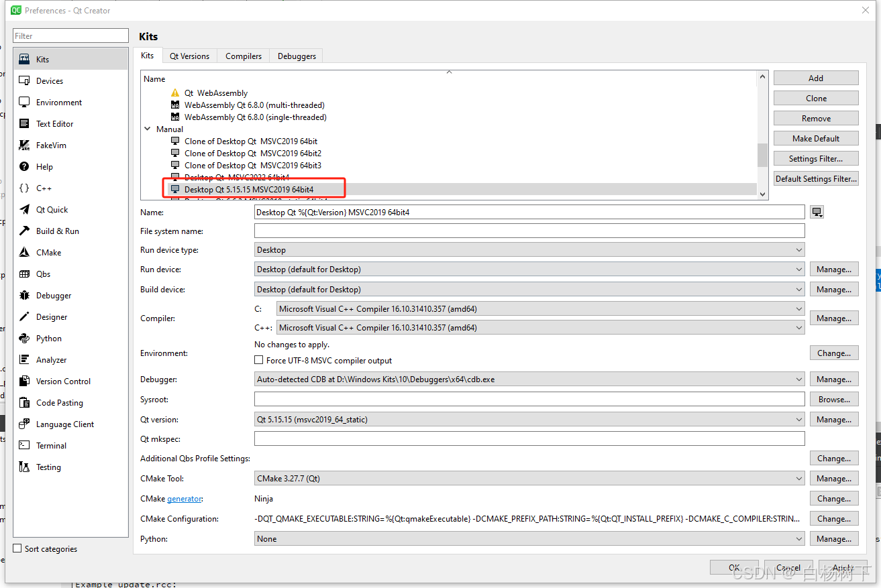Collapse the Manual kits group
Screen dimensions: 881x588
148,129
